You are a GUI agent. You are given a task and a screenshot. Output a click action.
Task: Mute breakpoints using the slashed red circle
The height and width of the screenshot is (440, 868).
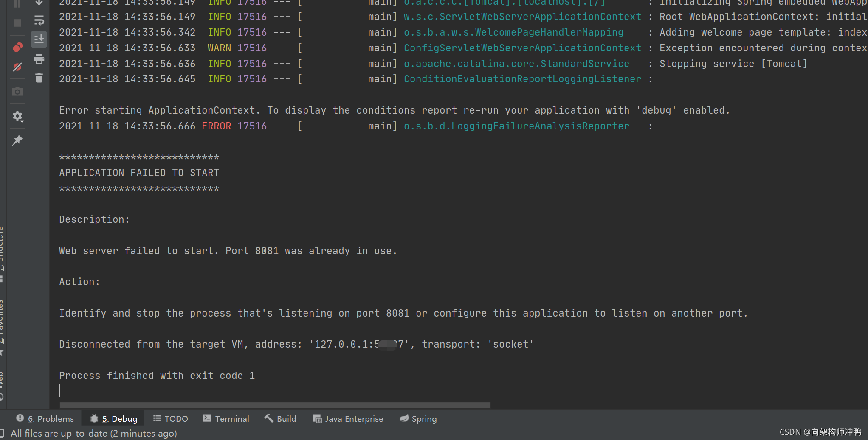pos(17,67)
